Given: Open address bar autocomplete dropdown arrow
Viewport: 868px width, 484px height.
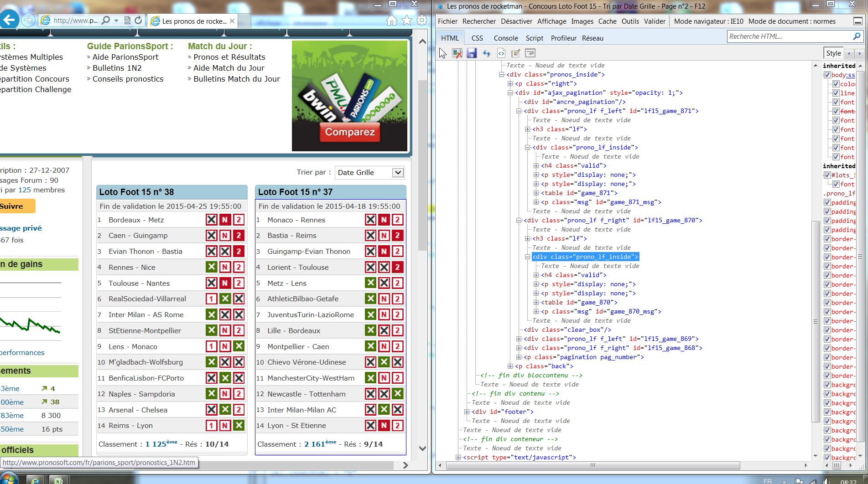Looking at the screenshot, I should click(116, 21).
